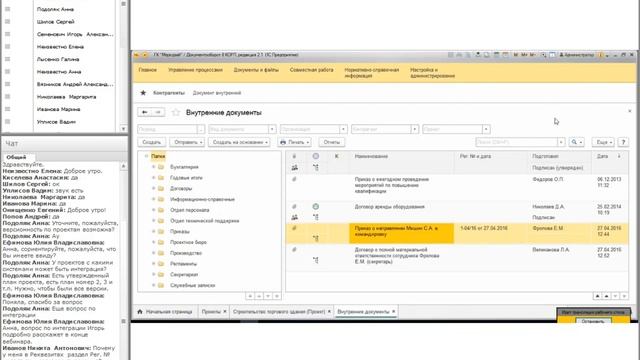The height and width of the screenshot is (360, 640).
Task: Click into the search input field
Action: click(516, 142)
